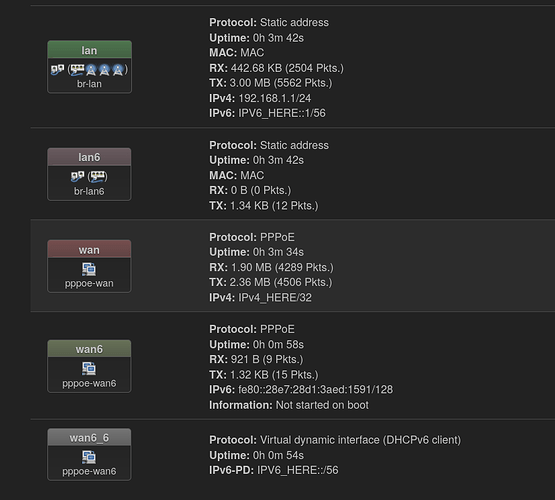The height and width of the screenshot is (500, 555).
Task: Click the bridge icon in the lan6 box
Action: 78,176
